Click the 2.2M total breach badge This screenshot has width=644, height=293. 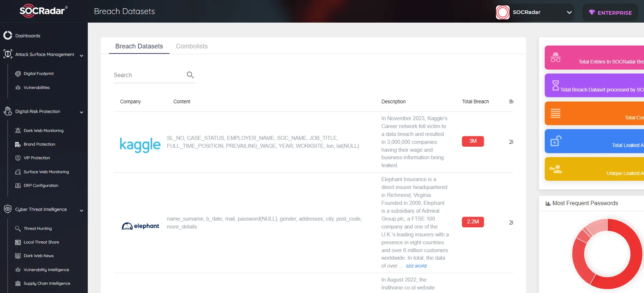point(473,222)
